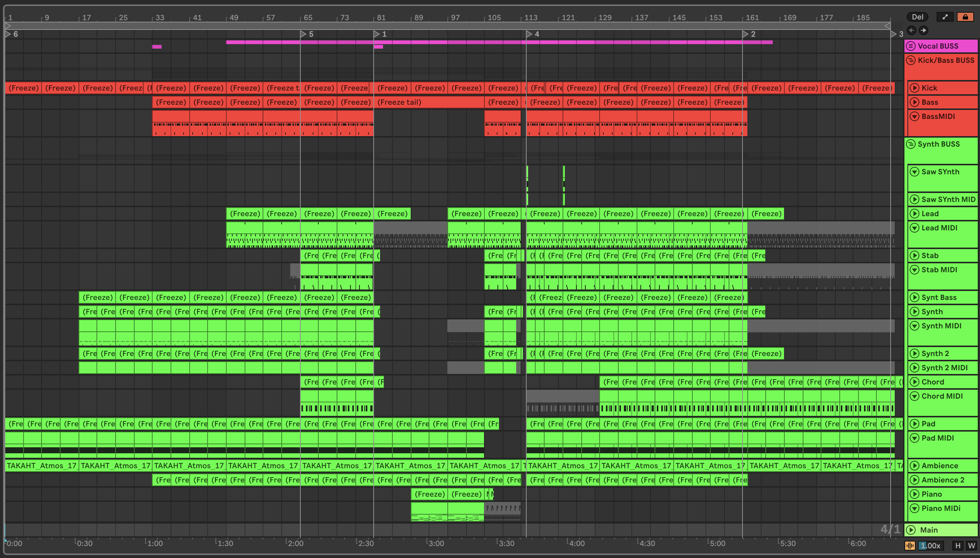
Task: Toggle the automation mode button
Action: (945, 17)
